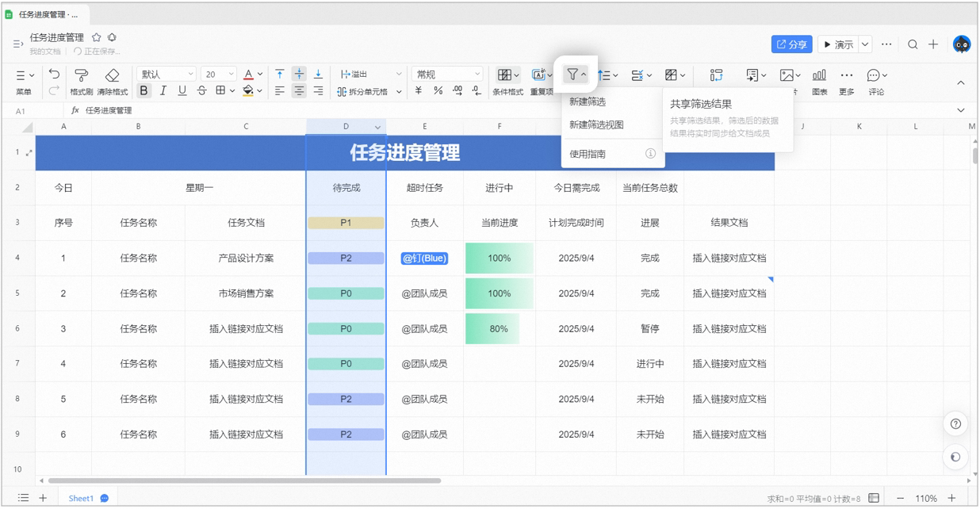Open the 默认 font family dropdown

pyautogui.click(x=167, y=74)
